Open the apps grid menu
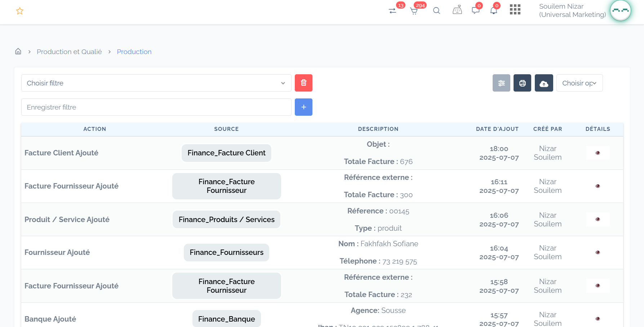Screen dimensions: 644x327 (515, 10)
